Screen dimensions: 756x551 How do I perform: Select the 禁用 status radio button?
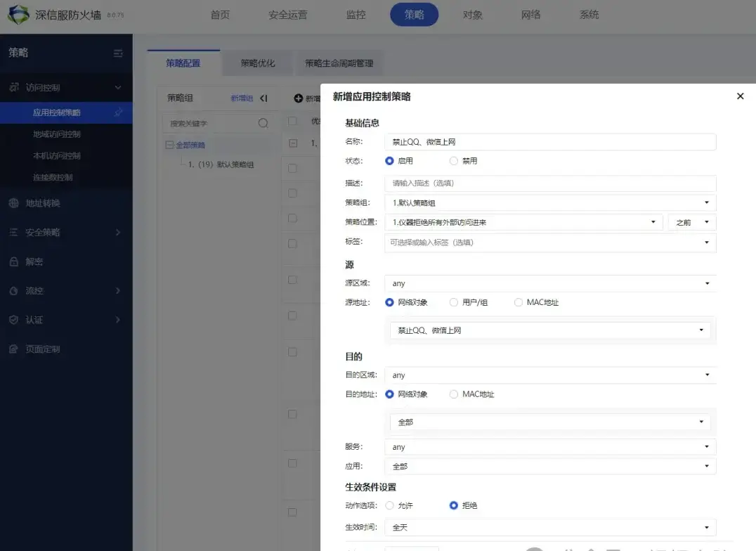coord(454,161)
